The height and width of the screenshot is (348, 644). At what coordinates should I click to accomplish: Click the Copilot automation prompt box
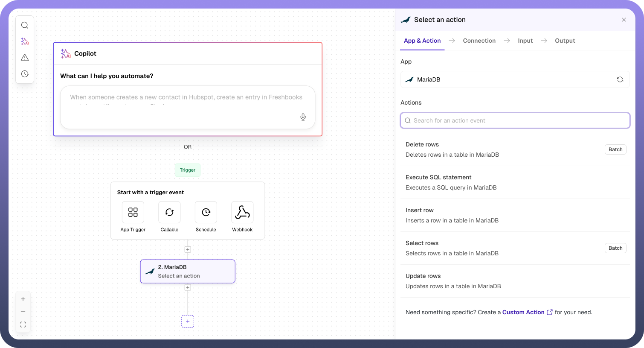188,108
